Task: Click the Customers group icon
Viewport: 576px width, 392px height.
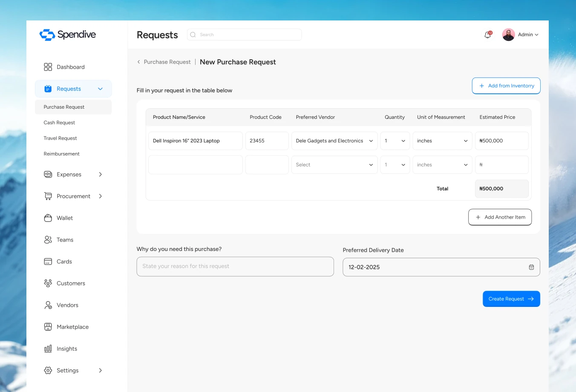Action: 48,283
